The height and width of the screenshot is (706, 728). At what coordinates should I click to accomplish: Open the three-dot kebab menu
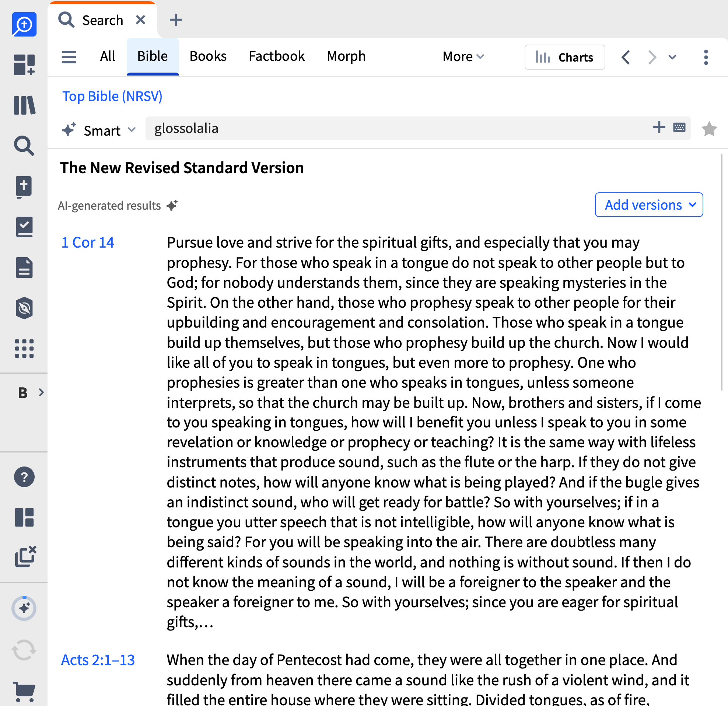pyautogui.click(x=706, y=57)
